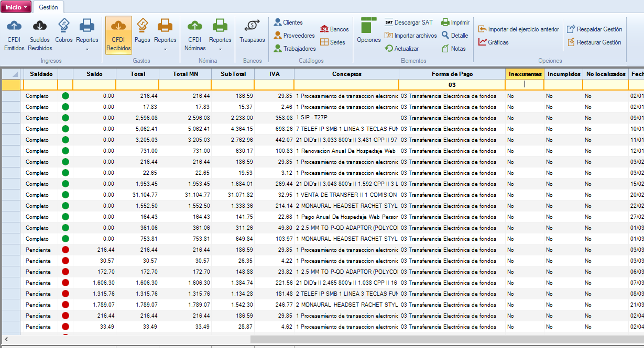Open the Inicio menu

click(x=16, y=7)
